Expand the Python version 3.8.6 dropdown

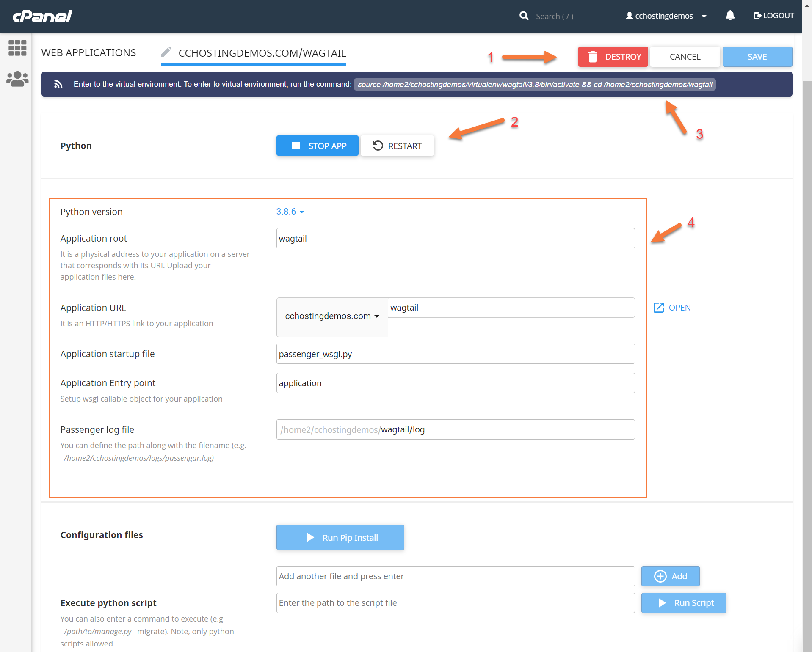click(x=290, y=212)
